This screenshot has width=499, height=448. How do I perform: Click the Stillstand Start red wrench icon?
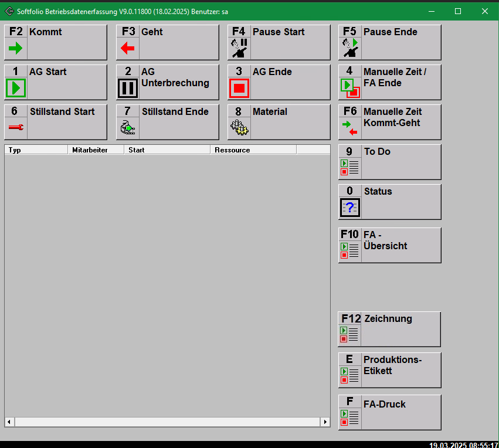click(x=15, y=127)
